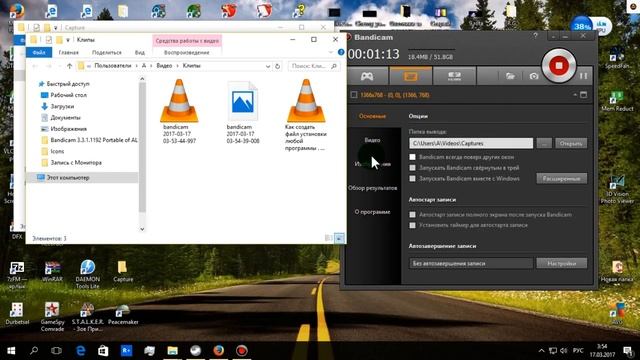Open the Windows Start menu

click(x=11, y=351)
